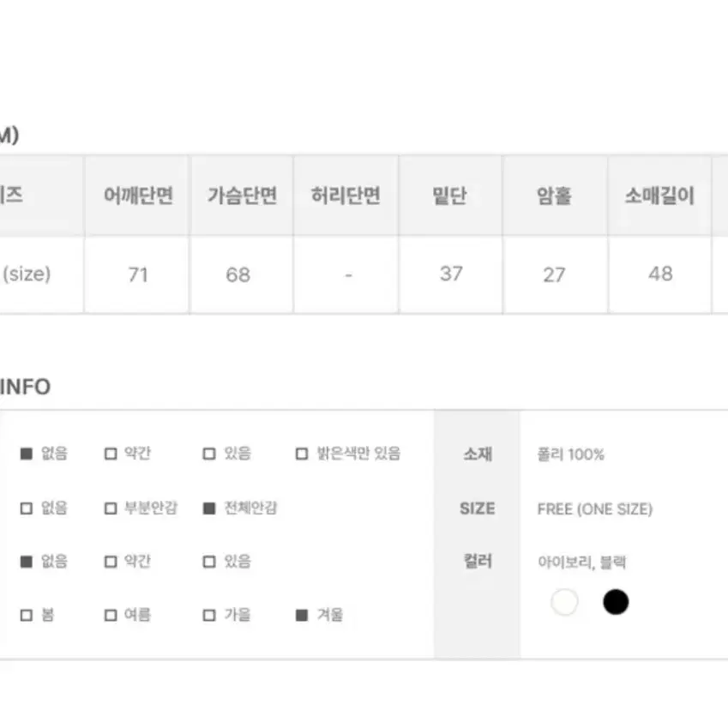Click the 폴리 100% material text
Viewport: 728px width, 728px height.
point(570,454)
